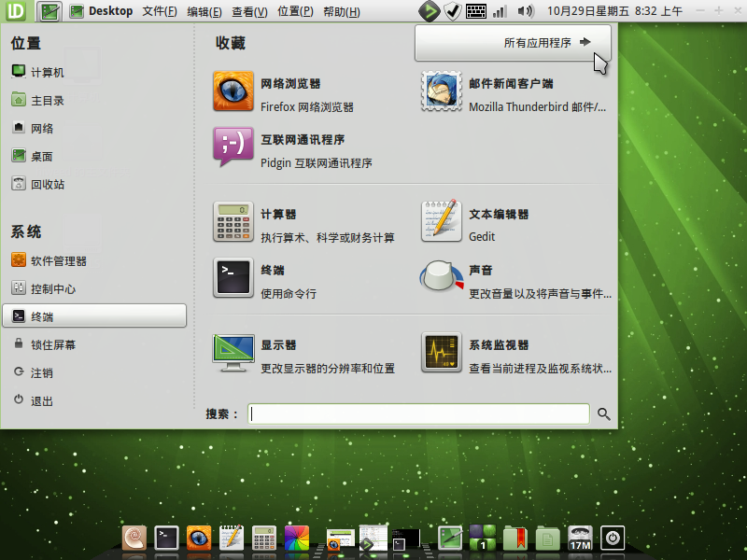Launch Firefox 网络浏览器 from favorites

pyautogui.click(x=284, y=92)
